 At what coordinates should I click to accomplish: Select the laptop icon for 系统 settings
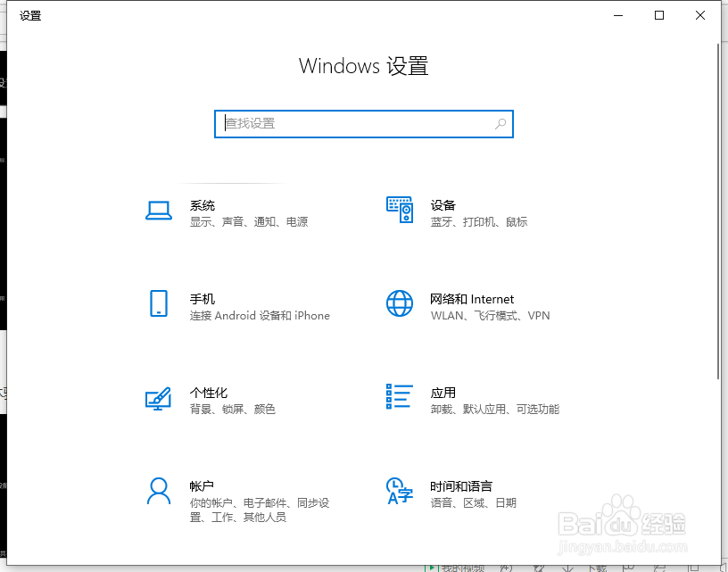click(158, 211)
